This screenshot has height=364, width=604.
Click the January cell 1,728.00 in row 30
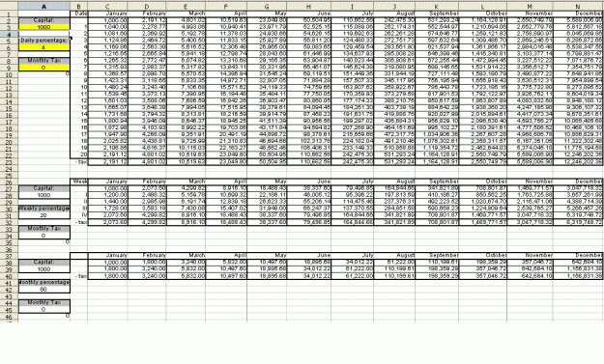(107, 209)
